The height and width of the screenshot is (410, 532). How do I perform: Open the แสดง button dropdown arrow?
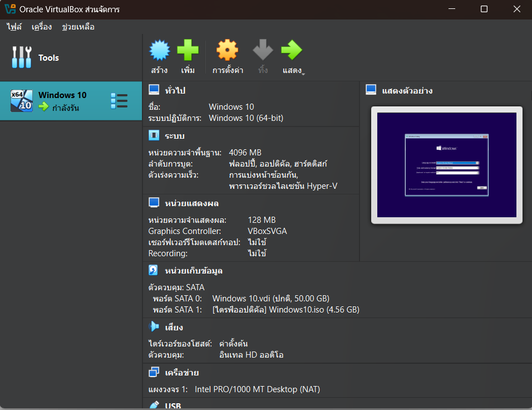coord(303,74)
